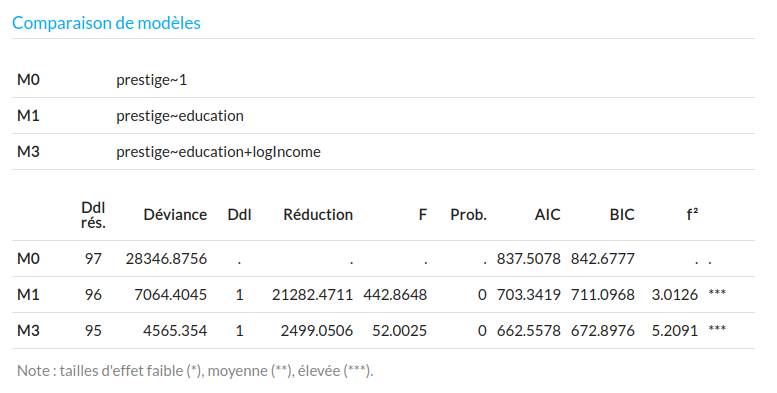Select the formula 'prestige~education+logIncome'
This screenshot has width=777, height=393.
tap(218, 152)
